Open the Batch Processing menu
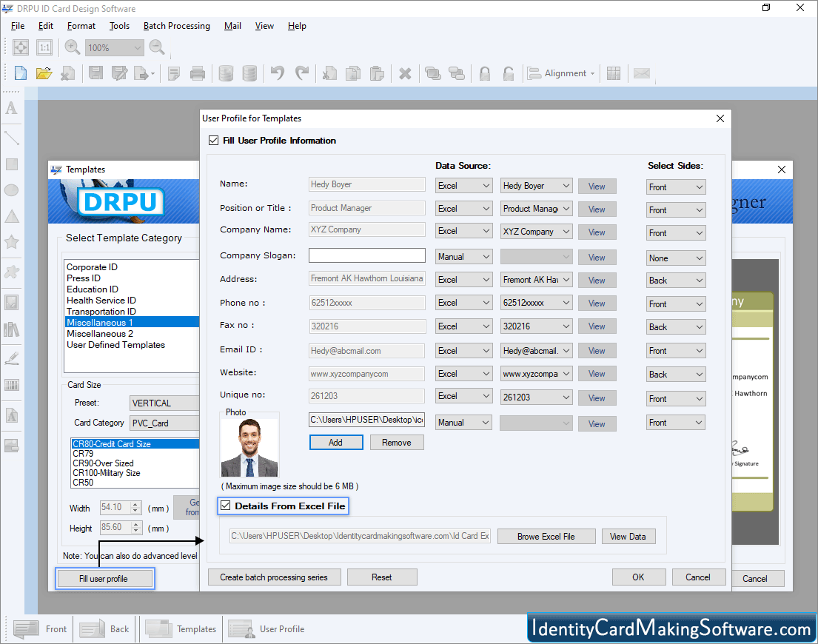 pos(177,26)
